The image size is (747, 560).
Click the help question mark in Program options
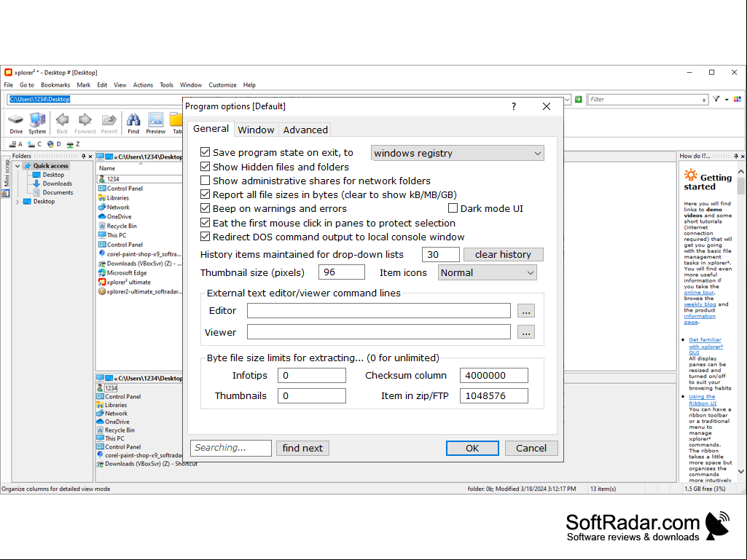[x=514, y=106]
